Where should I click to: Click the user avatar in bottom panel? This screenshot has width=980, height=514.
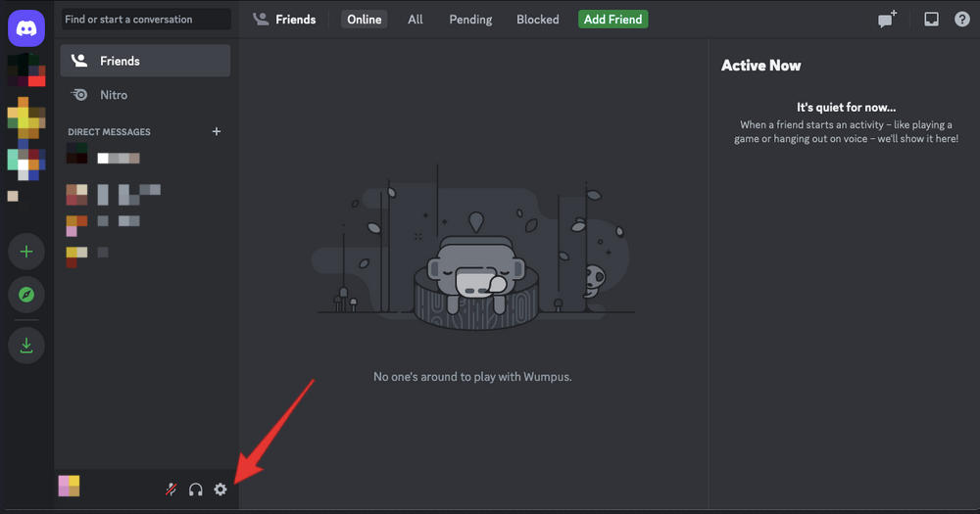point(69,486)
